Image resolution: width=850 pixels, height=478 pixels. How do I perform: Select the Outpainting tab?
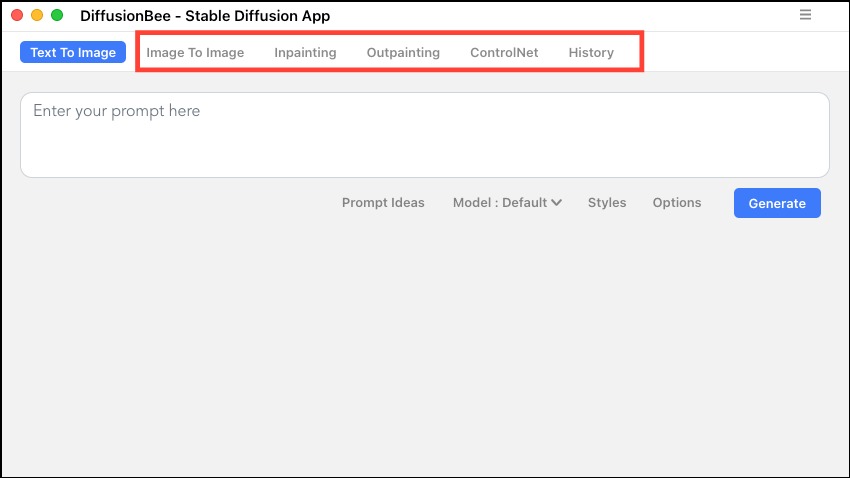click(403, 53)
